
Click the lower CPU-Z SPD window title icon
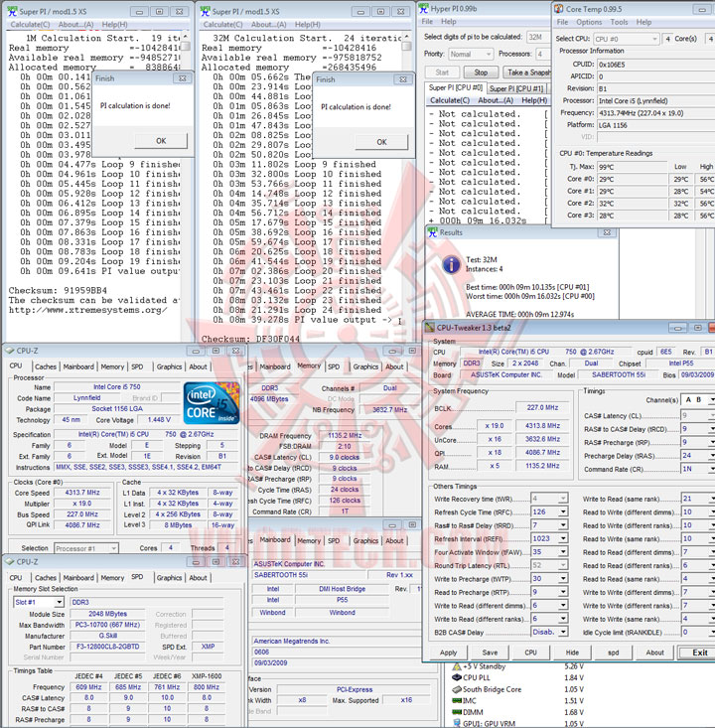coord(10,562)
